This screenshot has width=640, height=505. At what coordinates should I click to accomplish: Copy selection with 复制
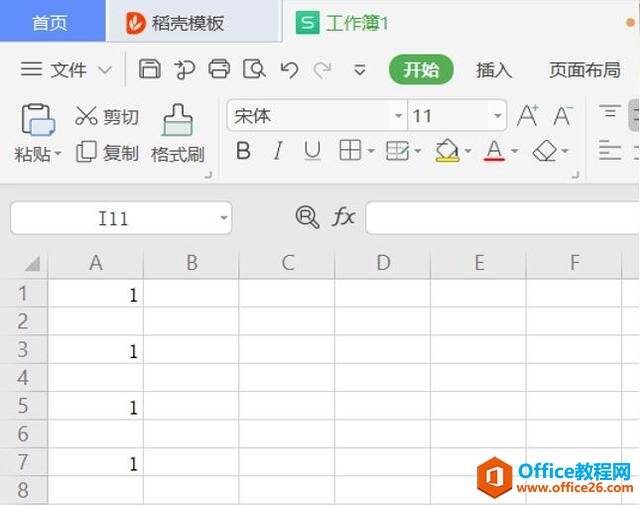click(x=107, y=153)
